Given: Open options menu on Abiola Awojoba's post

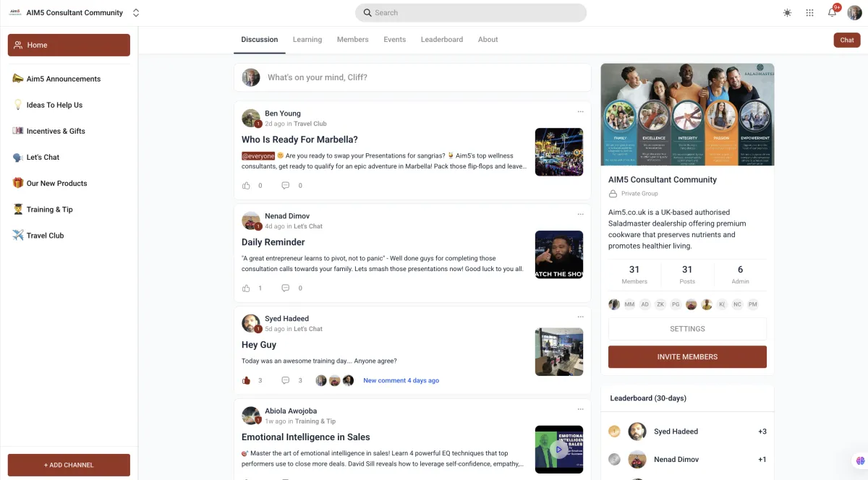Looking at the screenshot, I should (580, 409).
